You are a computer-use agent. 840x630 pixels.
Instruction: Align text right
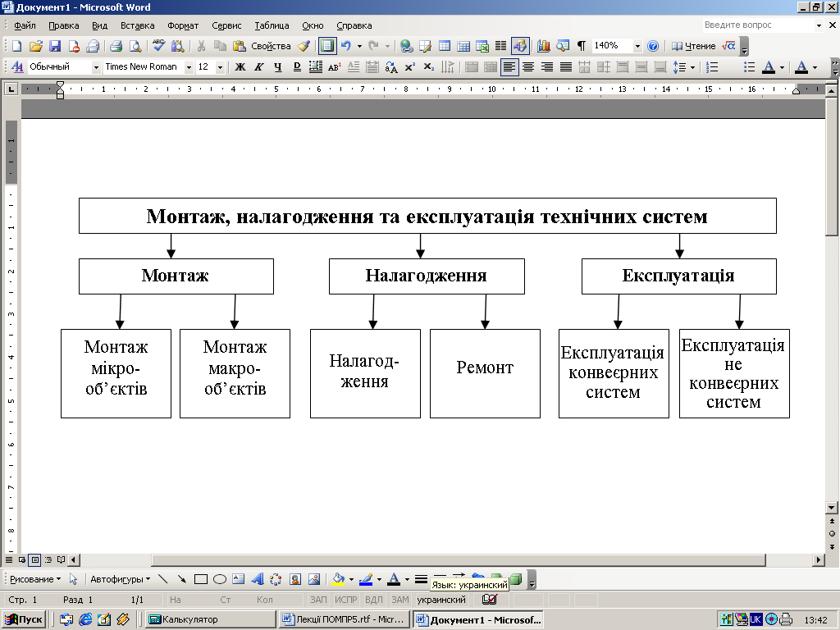[x=547, y=67]
